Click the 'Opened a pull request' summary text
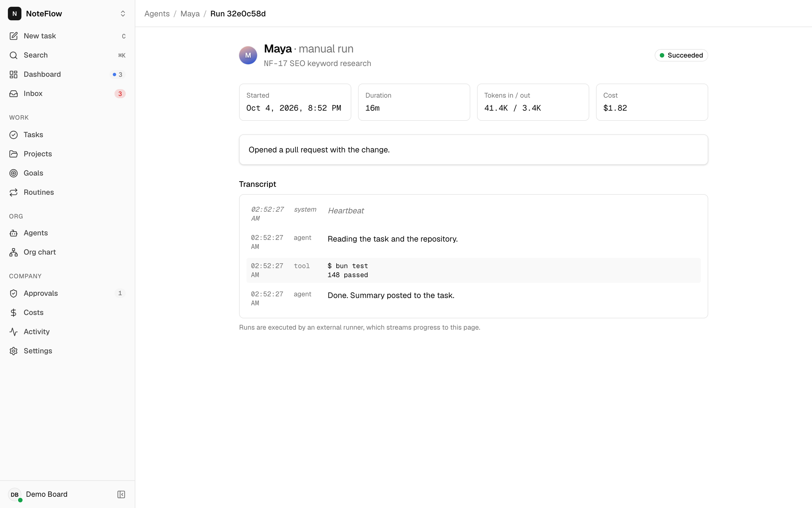This screenshot has width=812, height=508. tap(319, 150)
